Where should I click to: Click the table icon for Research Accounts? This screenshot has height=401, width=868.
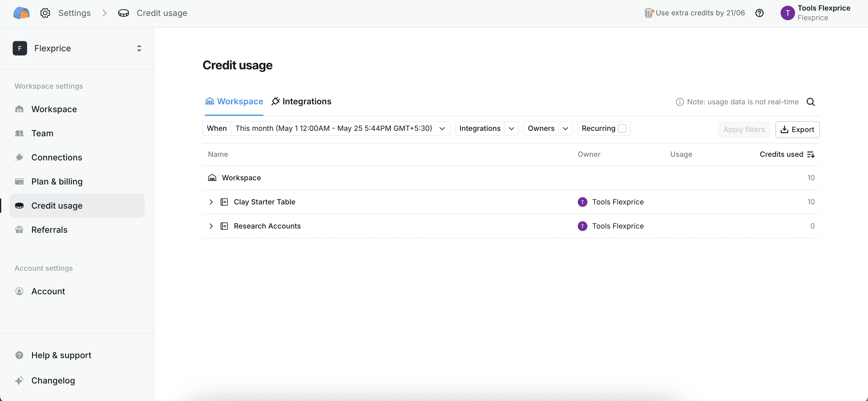click(224, 226)
